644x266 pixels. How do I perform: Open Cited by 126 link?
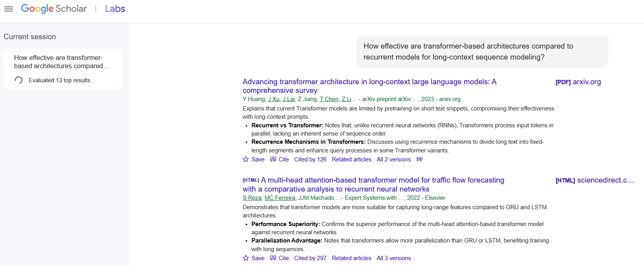pos(310,159)
